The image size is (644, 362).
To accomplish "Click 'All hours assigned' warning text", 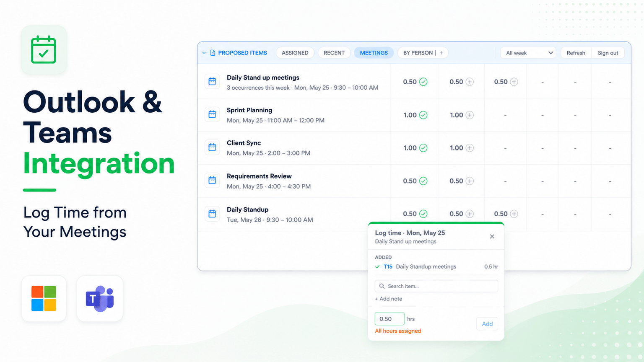I will coord(398,331).
